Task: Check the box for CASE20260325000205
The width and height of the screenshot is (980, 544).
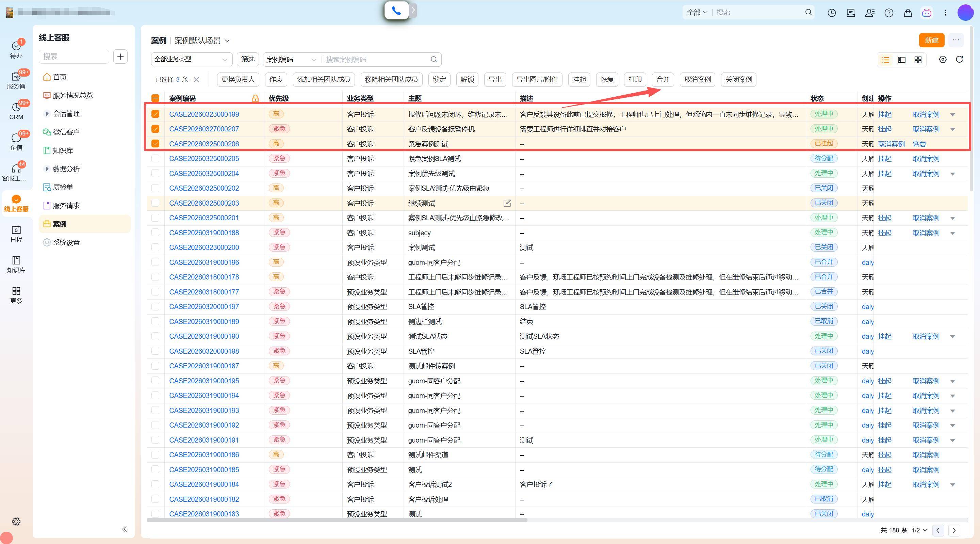Action: [155, 158]
